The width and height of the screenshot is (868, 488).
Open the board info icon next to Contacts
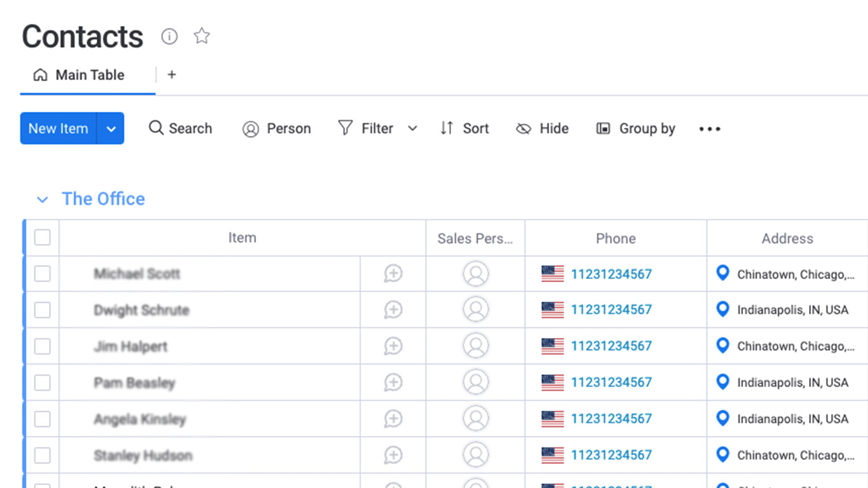pyautogui.click(x=169, y=36)
